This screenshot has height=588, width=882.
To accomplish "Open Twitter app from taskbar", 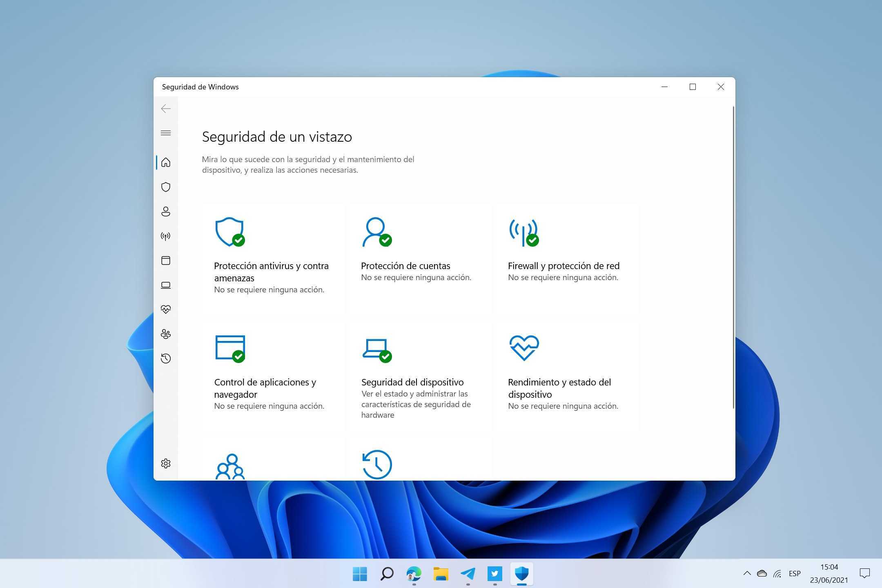I will (495, 574).
